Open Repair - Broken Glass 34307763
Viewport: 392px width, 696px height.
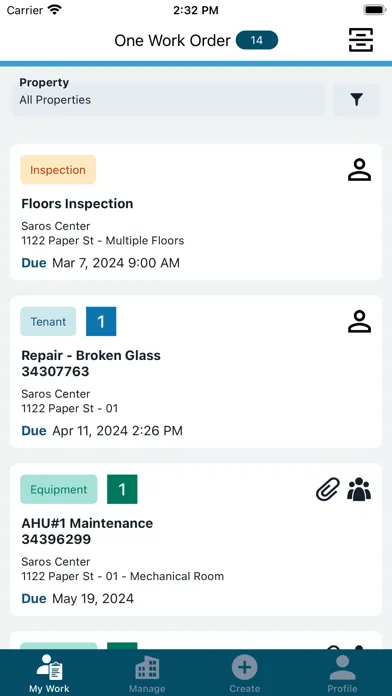pos(196,372)
